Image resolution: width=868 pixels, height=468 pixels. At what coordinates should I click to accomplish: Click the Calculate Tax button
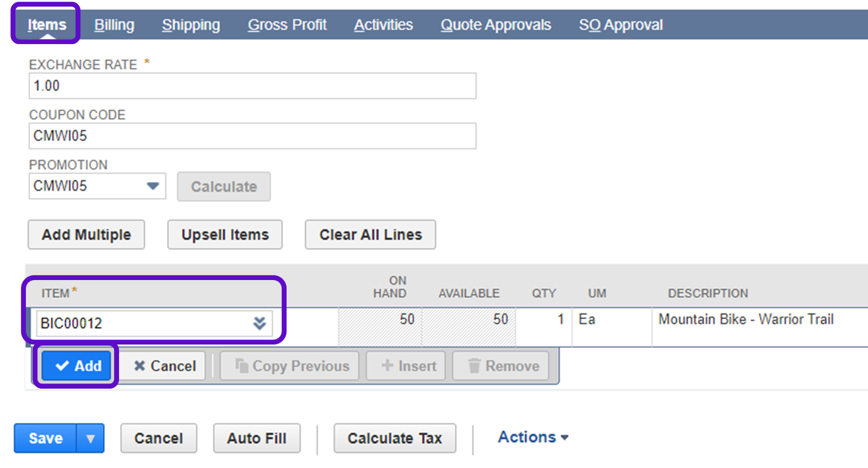pos(395,439)
